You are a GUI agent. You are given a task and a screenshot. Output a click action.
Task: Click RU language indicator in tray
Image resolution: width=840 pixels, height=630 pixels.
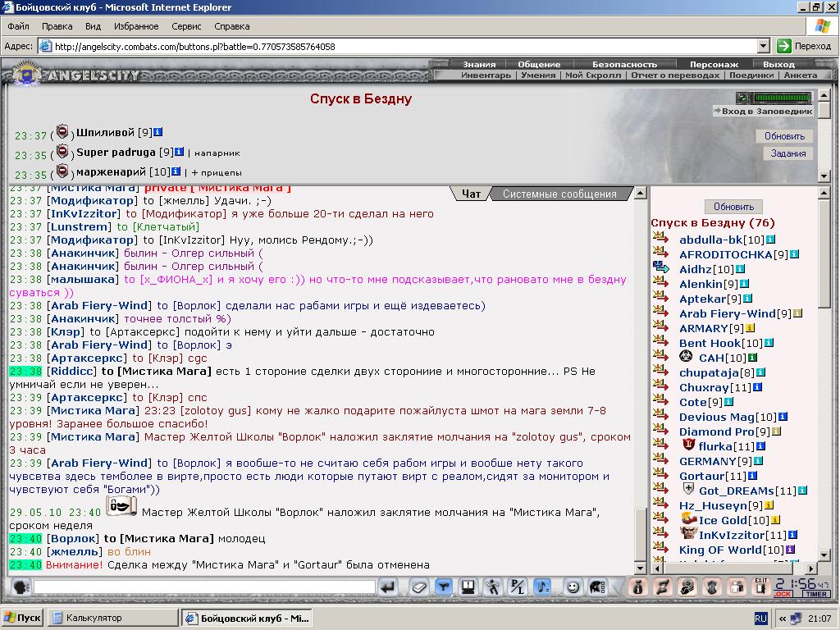pyautogui.click(x=760, y=619)
